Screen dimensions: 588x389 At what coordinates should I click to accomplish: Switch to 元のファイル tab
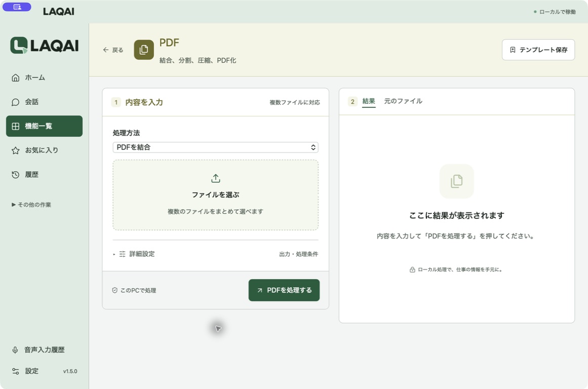pos(403,101)
